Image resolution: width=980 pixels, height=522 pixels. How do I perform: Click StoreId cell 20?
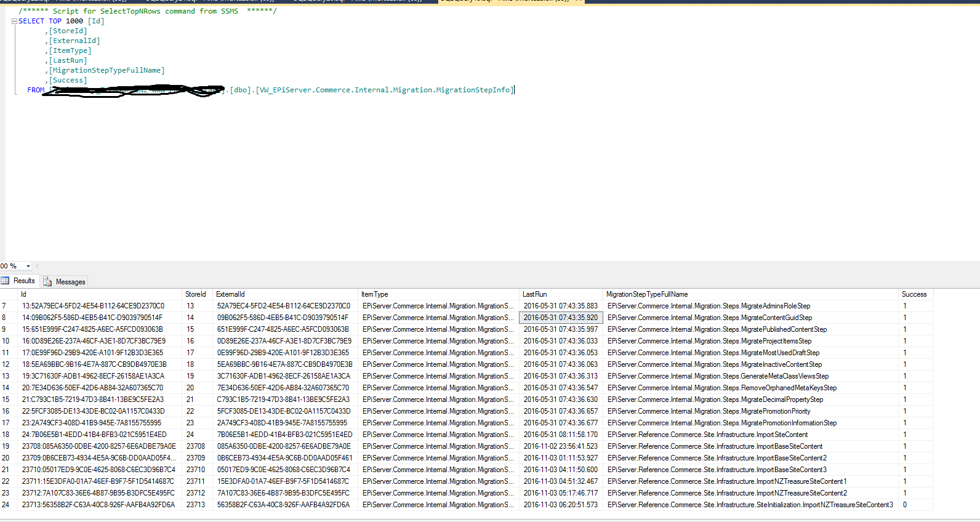[198, 388]
